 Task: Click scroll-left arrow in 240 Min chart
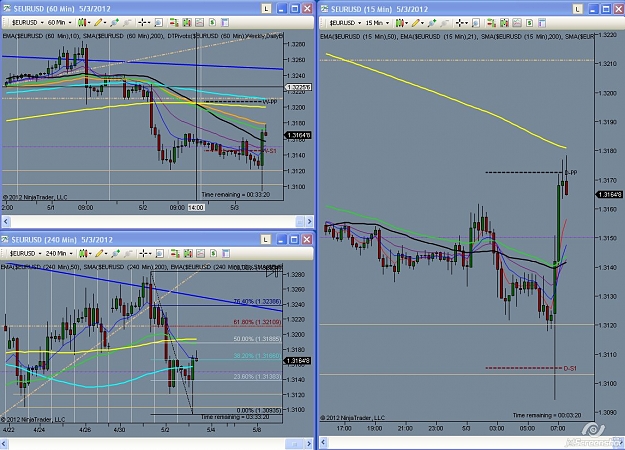[4, 443]
